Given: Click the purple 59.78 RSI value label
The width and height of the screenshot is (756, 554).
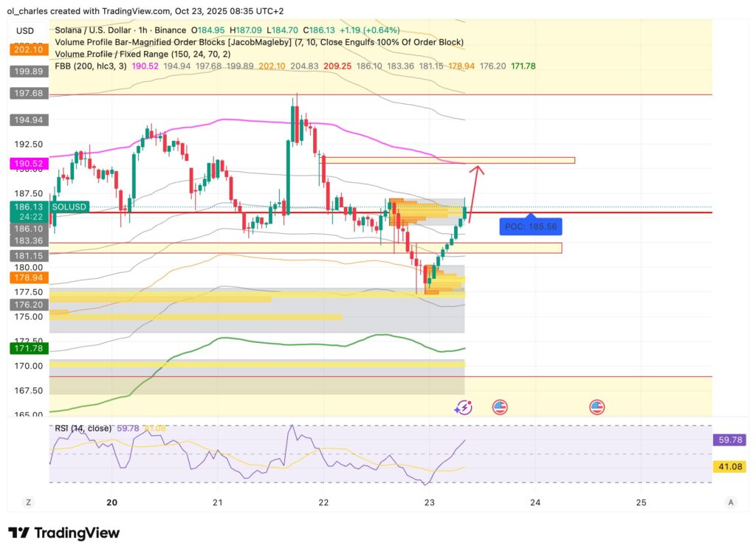Looking at the screenshot, I should point(728,439).
